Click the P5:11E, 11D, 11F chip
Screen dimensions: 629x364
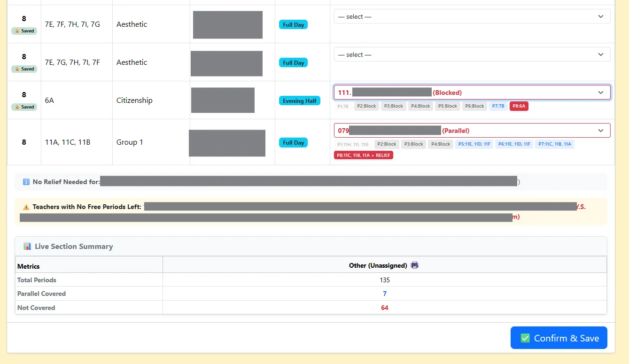pyautogui.click(x=474, y=144)
